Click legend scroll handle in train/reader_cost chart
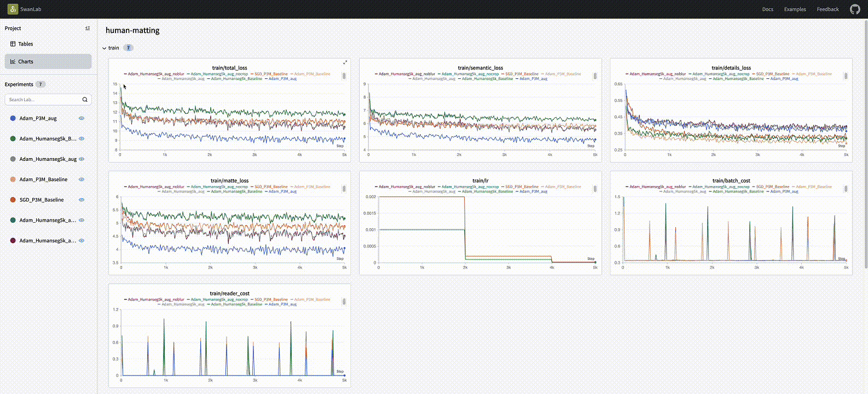The image size is (868, 394). (x=344, y=302)
